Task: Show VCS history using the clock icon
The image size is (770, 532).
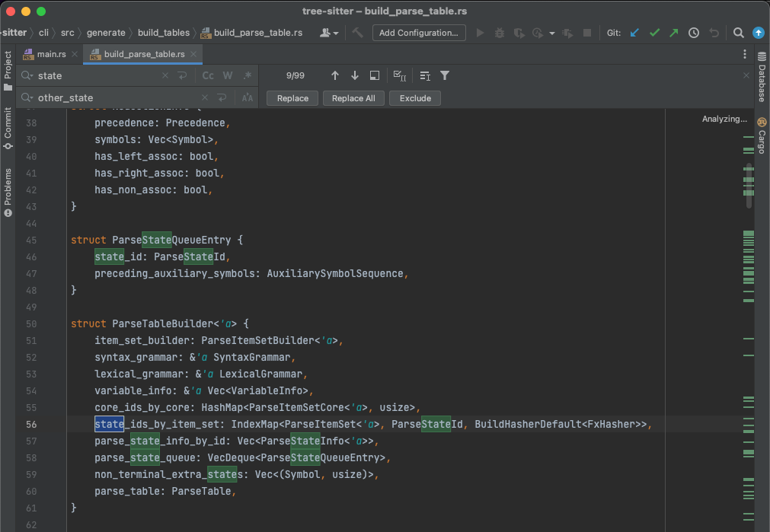Action: (x=693, y=33)
